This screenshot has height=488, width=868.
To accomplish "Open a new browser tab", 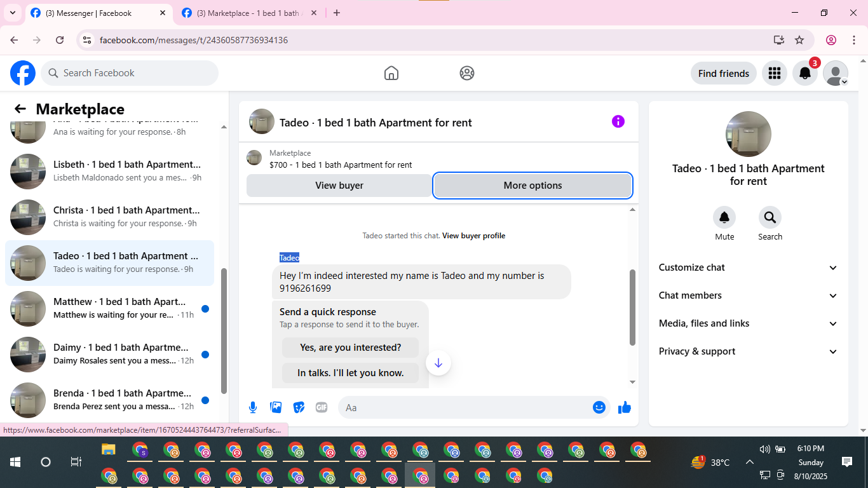I will pos(337,13).
